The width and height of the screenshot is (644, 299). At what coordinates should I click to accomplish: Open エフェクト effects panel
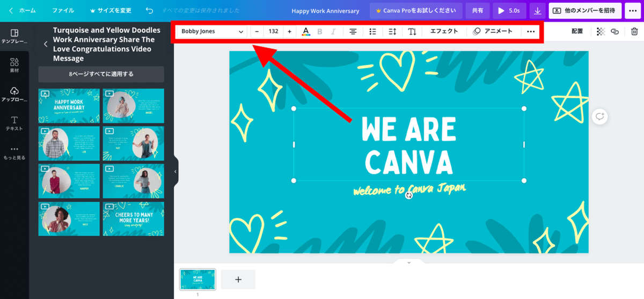[x=444, y=32]
